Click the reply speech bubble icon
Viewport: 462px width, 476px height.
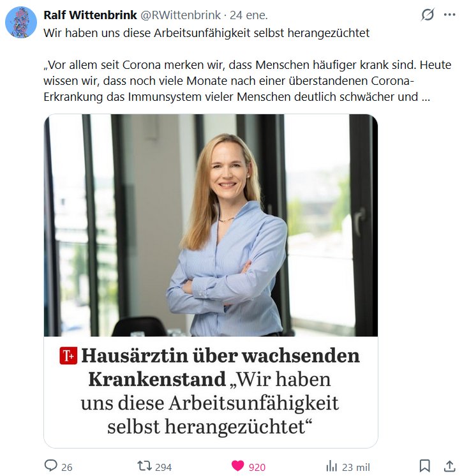click(50, 465)
